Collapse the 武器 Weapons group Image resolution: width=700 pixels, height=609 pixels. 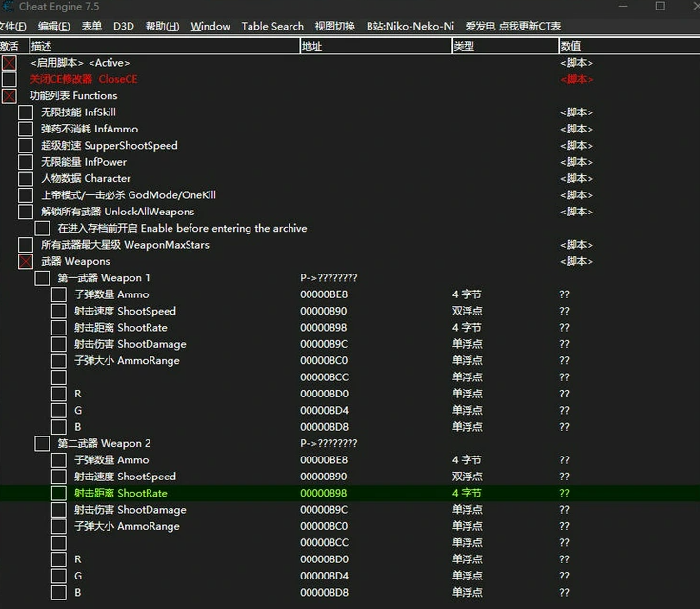26,261
